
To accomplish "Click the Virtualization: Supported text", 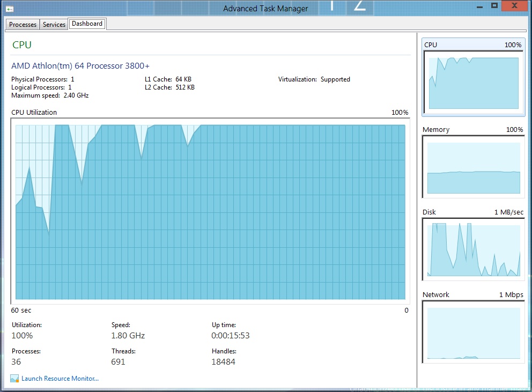I will coord(314,79).
